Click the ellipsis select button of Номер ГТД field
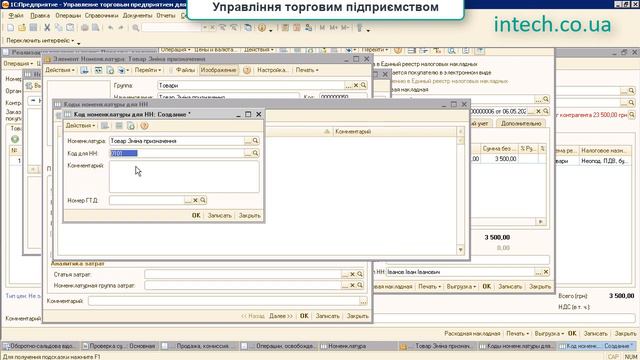This screenshot has height=360, width=640. click(x=188, y=200)
